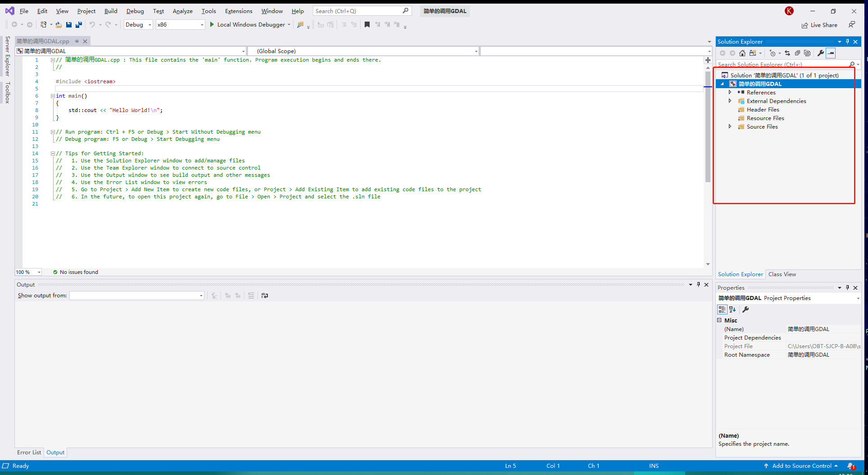868x475 pixels.
Task: Click the Open File folder icon
Action: 59,25
